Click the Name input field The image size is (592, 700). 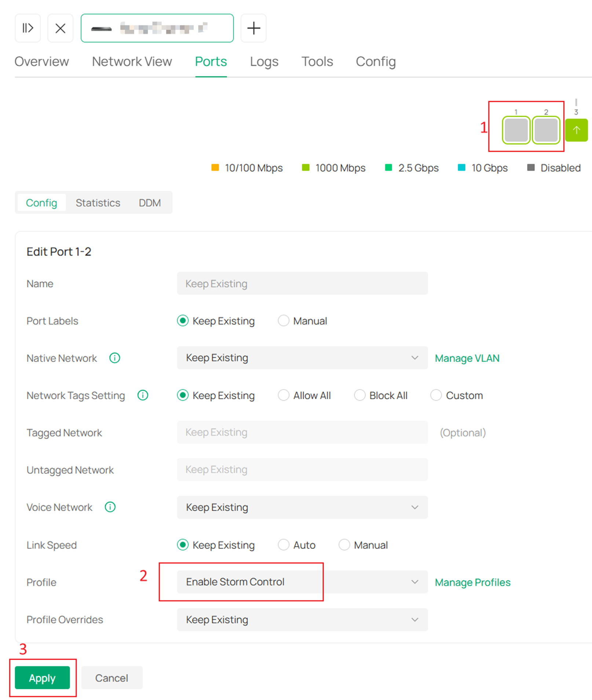pos(302,283)
